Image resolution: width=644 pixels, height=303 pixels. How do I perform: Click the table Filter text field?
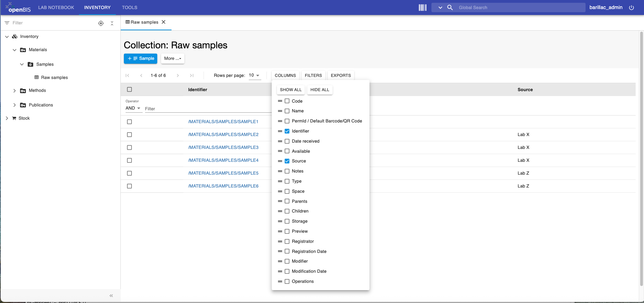pyautogui.click(x=208, y=109)
